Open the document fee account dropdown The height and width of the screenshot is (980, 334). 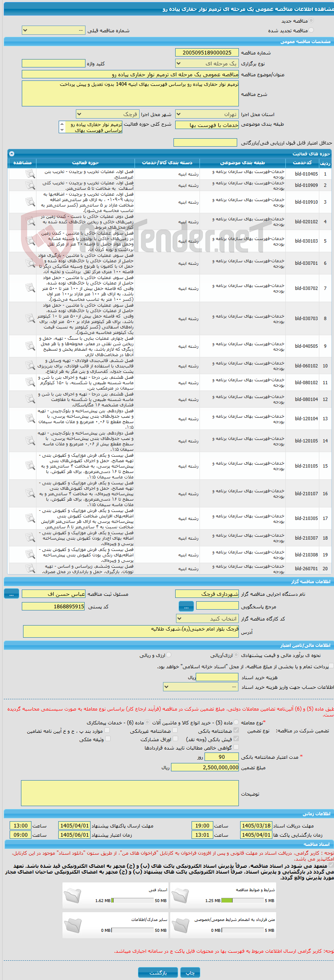click(x=201, y=687)
